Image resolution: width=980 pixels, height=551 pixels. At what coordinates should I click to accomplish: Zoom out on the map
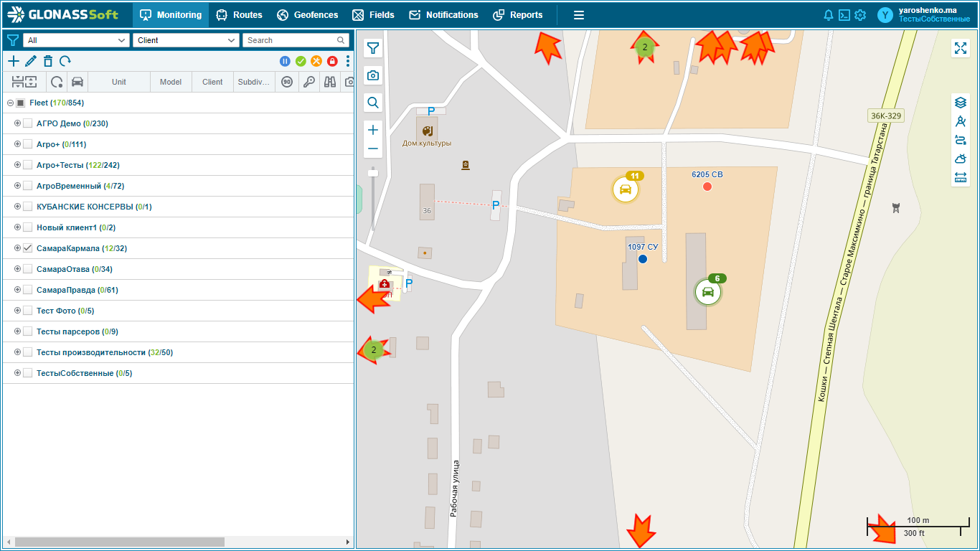click(373, 149)
